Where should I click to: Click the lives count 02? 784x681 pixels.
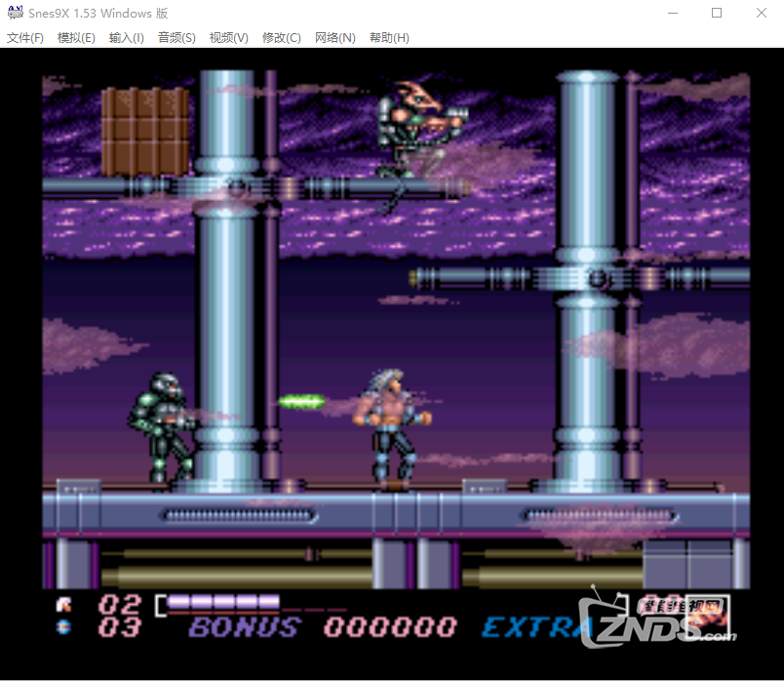[x=119, y=605]
